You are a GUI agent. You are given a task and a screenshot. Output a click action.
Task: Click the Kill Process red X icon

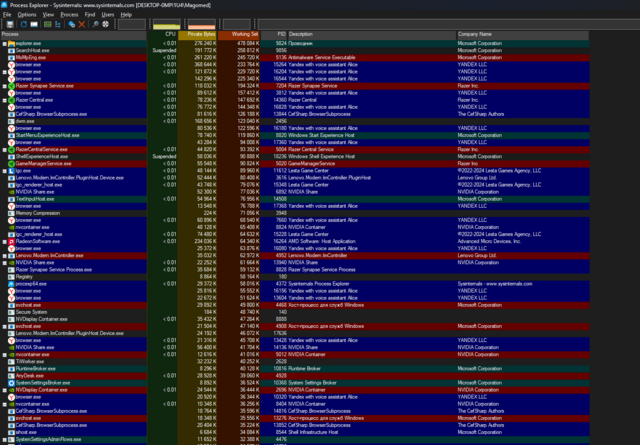[x=80, y=25]
